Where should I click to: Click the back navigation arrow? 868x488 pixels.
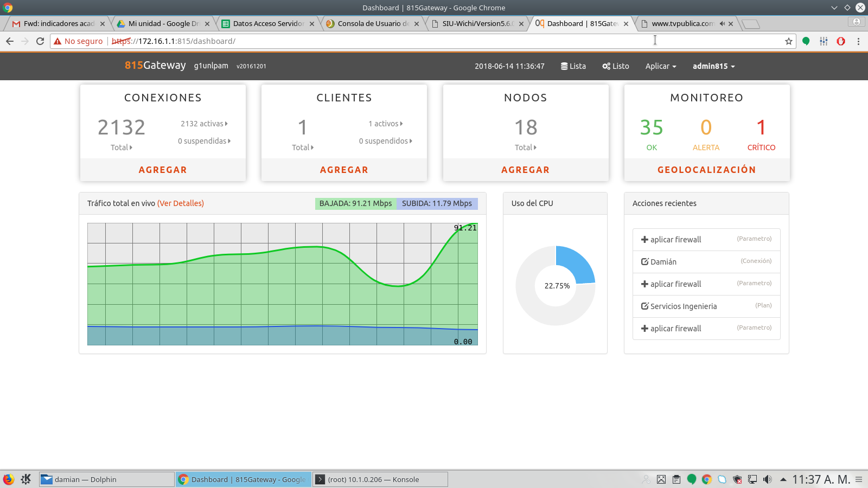pos(10,41)
